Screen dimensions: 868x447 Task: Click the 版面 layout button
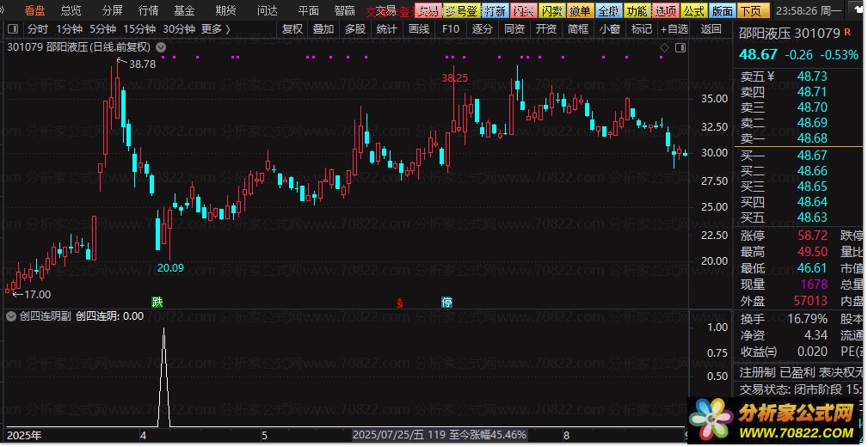point(723,10)
